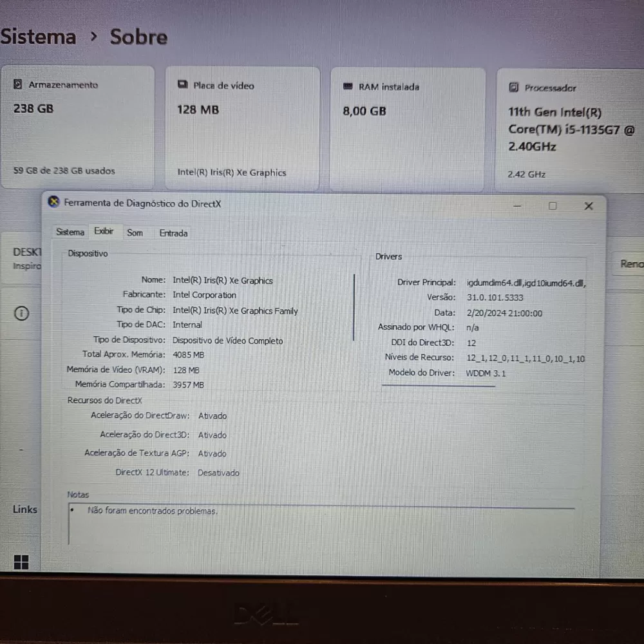The width and height of the screenshot is (644, 644).
Task: Click the breadcrumb chevron between Sistema and Sobre
Action: 93,37
